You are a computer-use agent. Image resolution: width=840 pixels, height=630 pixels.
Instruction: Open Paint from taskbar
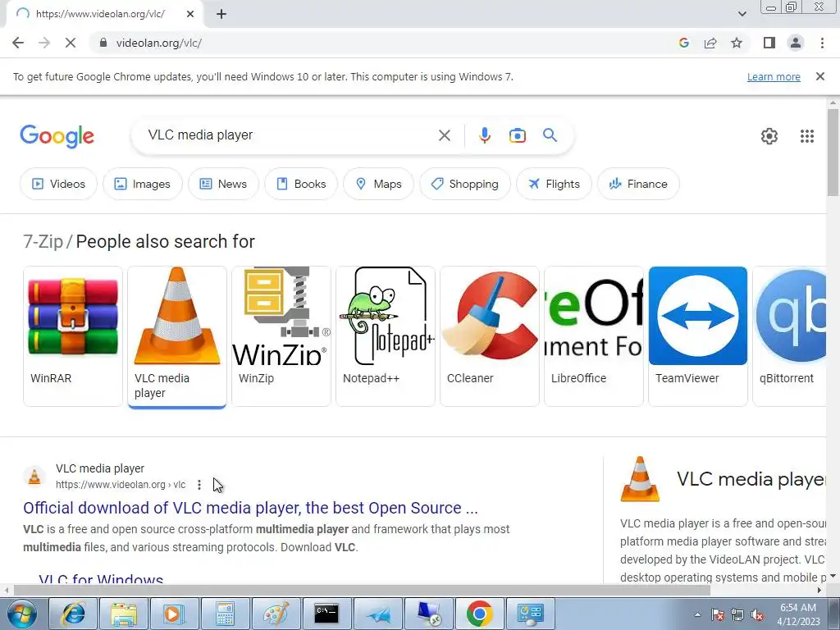276,614
